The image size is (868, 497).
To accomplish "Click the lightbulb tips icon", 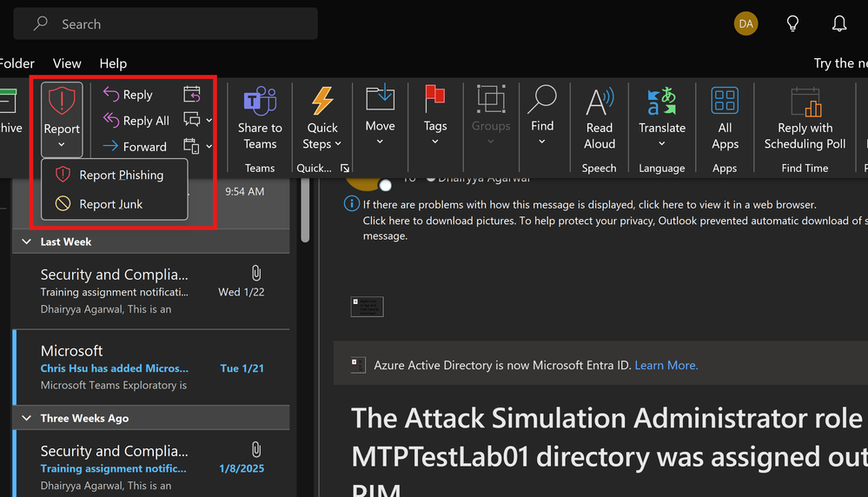I will pos(792,23).
